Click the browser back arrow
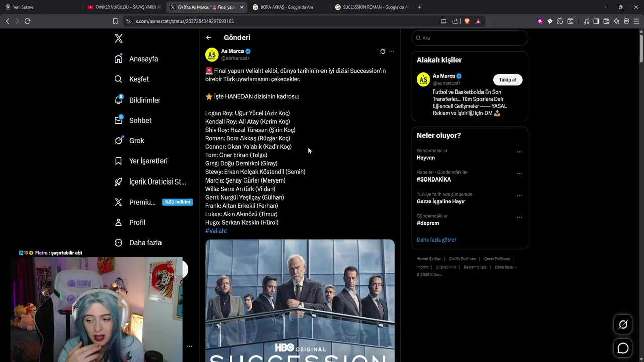 7,21
